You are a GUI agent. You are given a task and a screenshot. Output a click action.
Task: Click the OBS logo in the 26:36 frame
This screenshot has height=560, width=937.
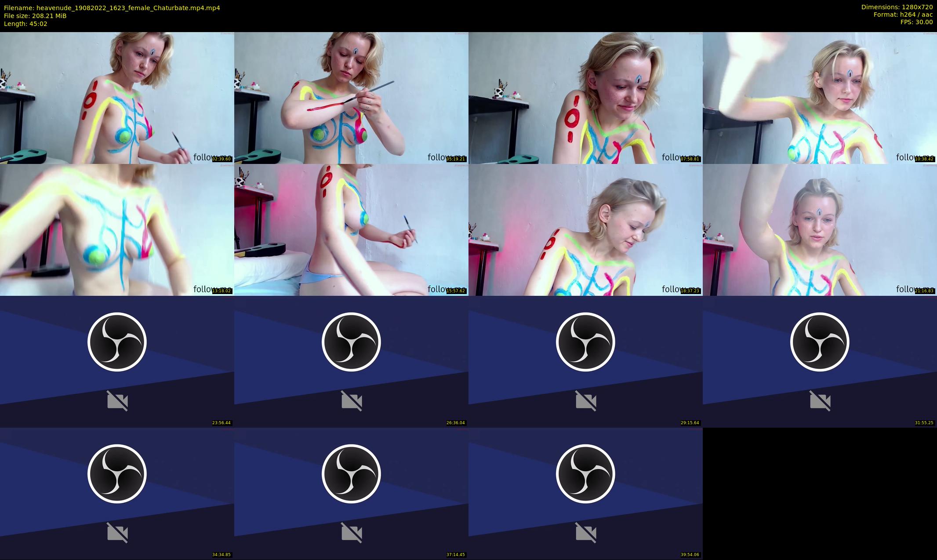pos(351,342)
